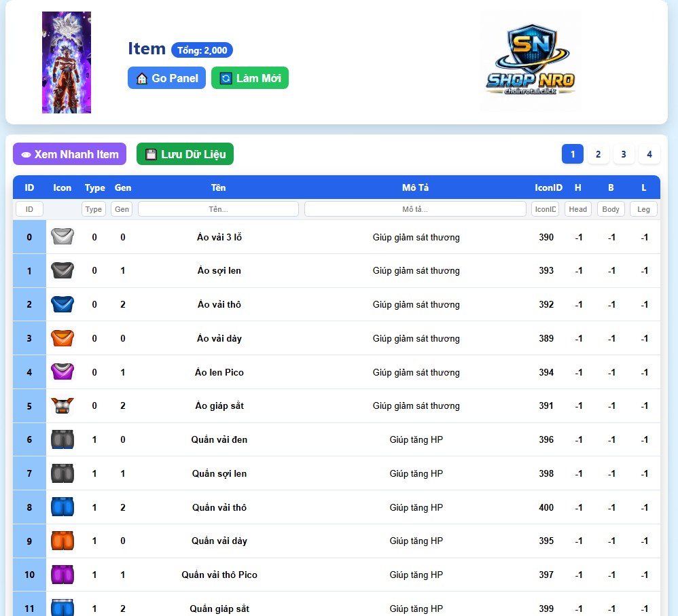Click IconID value 390

click(546, 237)
